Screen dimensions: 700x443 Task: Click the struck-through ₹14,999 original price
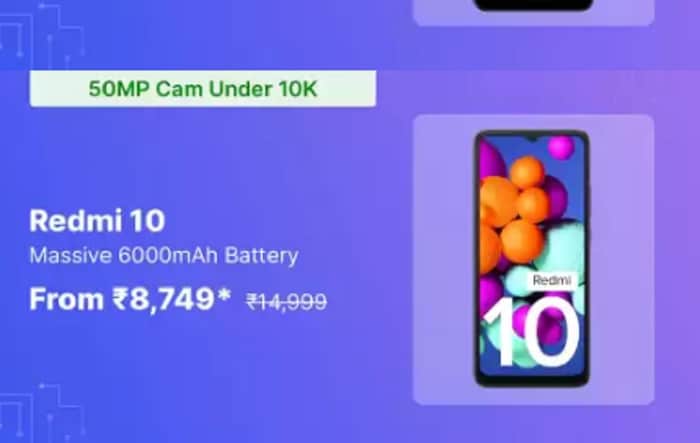tap(287, 302)
